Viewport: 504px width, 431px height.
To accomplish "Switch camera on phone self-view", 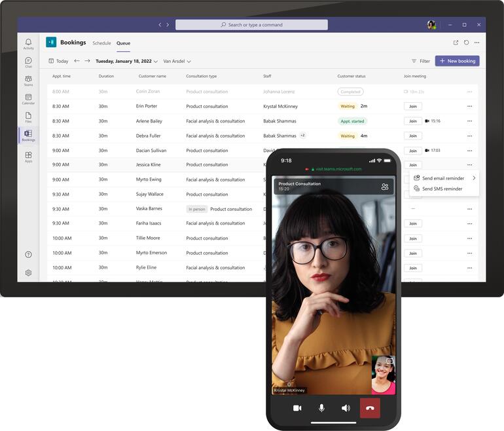I will tap(389, 360).
